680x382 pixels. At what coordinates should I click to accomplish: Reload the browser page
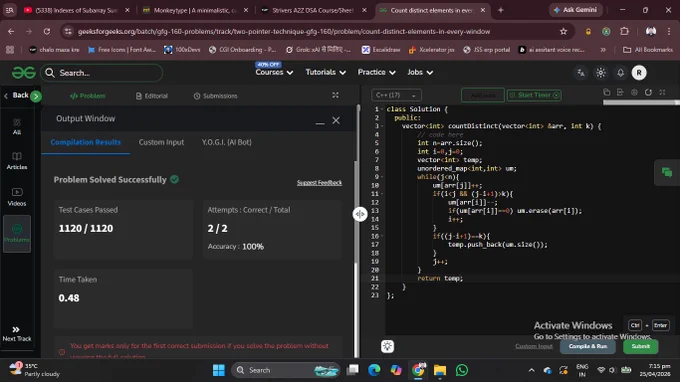click(x=47, y=32)
